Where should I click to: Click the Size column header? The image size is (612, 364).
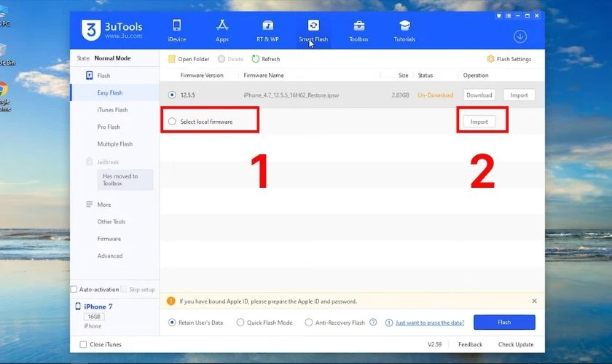coord(403,75)
